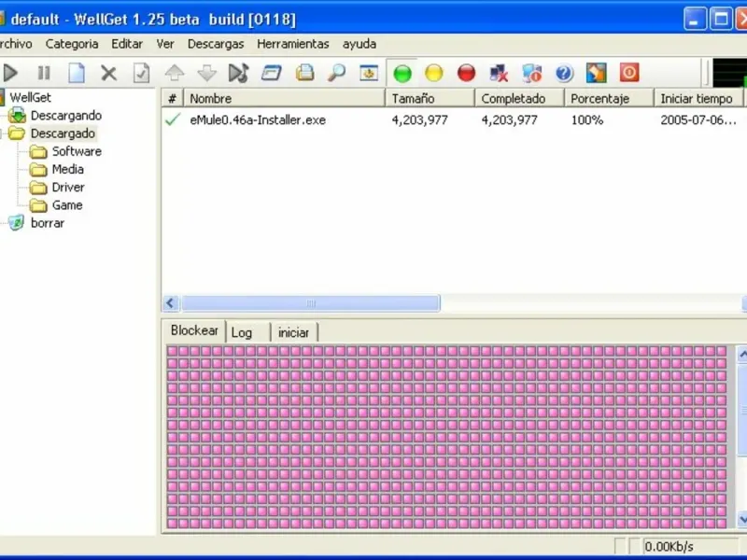
Task: Click the yellow stacked folders toolbar icon
Action: click(305, 74)
